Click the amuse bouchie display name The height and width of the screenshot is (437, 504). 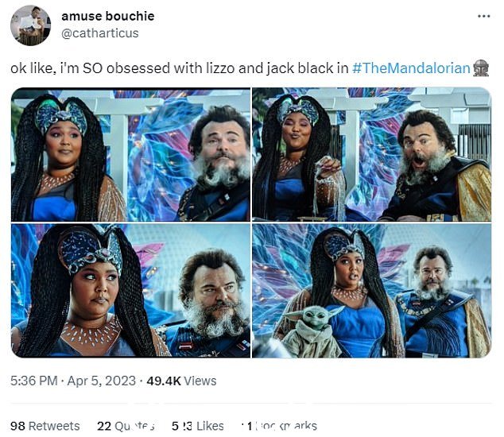[x=107, y=16]
